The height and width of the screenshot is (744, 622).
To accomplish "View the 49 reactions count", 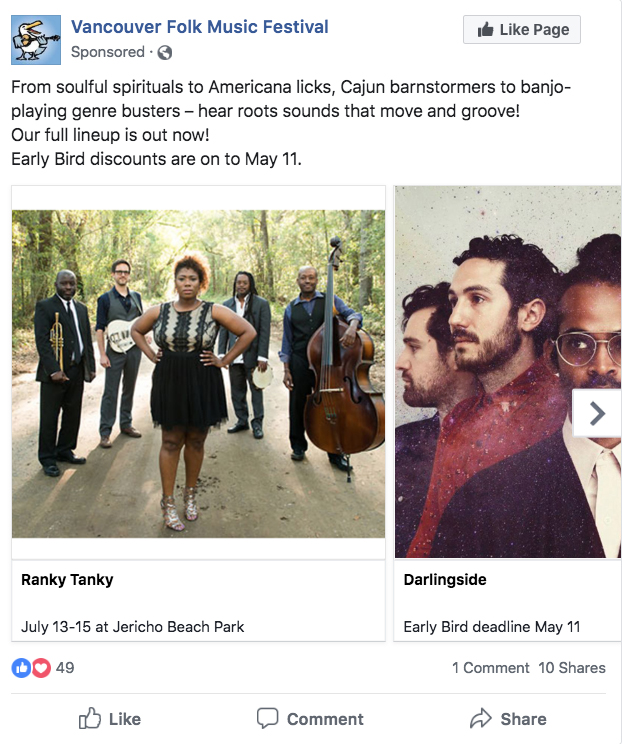I will (x=65, y=668).
